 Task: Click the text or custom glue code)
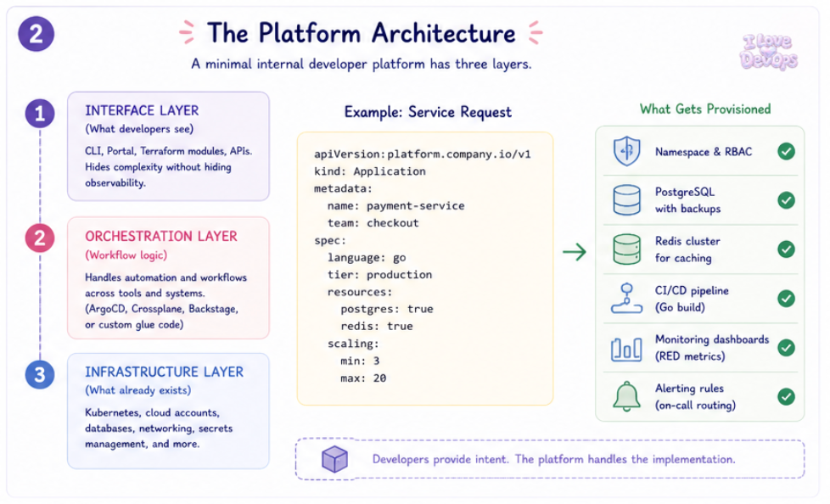[x=134, y=324]
